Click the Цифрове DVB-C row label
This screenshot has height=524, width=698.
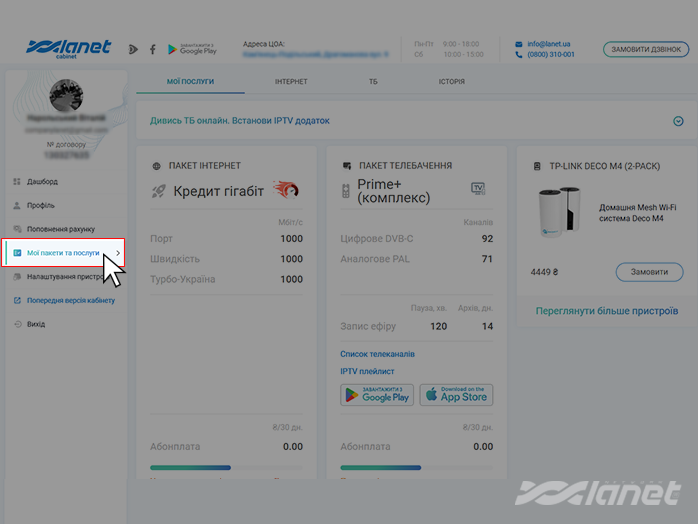click(x=377, y=239)
